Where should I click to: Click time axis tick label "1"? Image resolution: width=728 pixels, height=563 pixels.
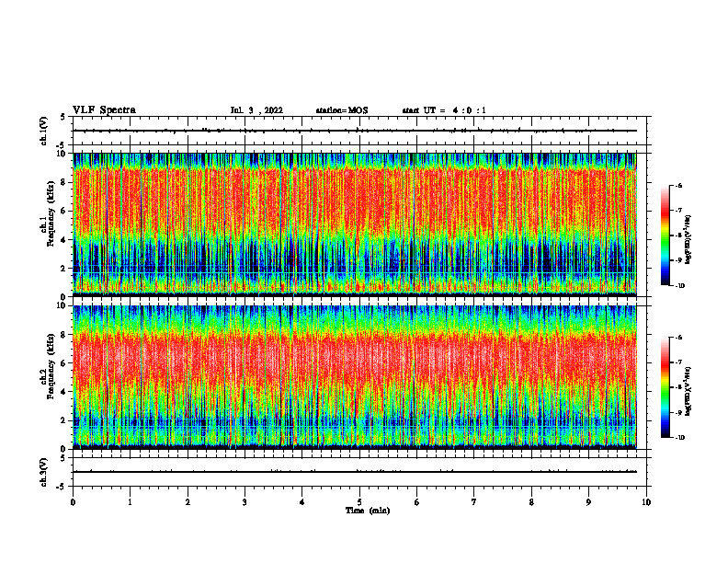pyautogui.click(x=130, y=502)
